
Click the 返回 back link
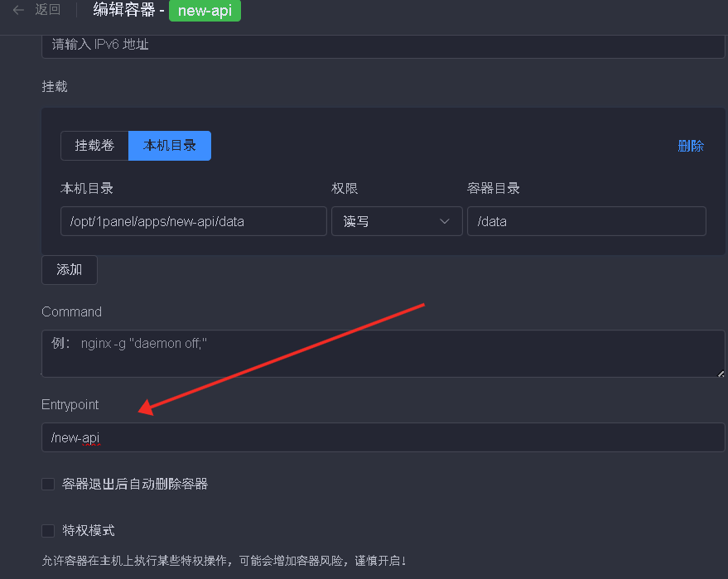(47, 9)
